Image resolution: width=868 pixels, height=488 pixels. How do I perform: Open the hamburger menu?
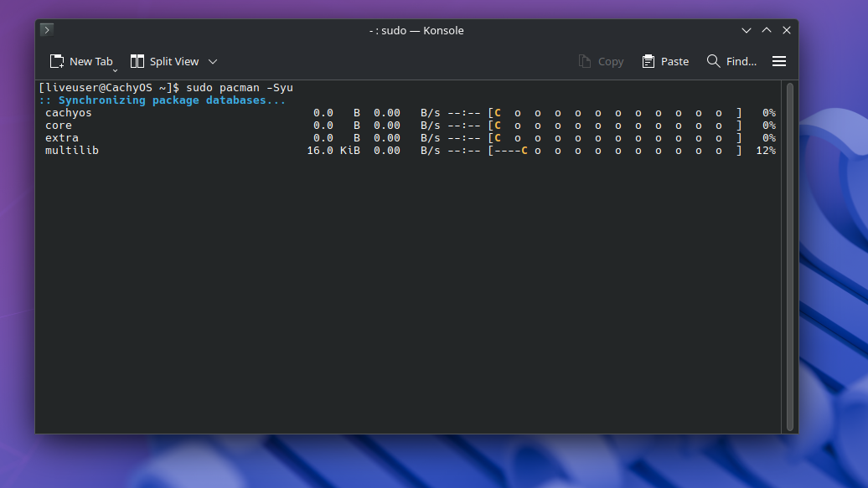pyautogui.click(x=779, y=61)
